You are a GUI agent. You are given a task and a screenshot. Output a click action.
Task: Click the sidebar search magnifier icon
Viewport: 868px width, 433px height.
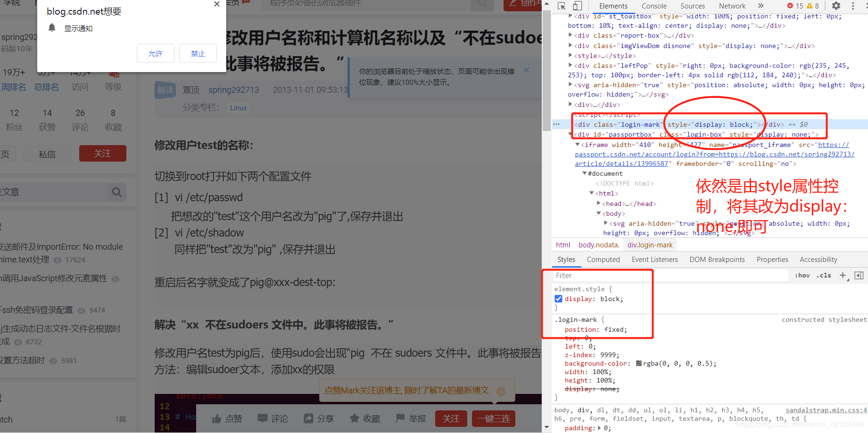[116, 192]
